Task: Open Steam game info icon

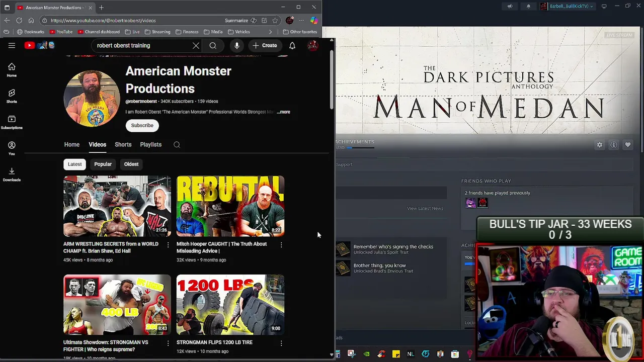Action: 614,145
